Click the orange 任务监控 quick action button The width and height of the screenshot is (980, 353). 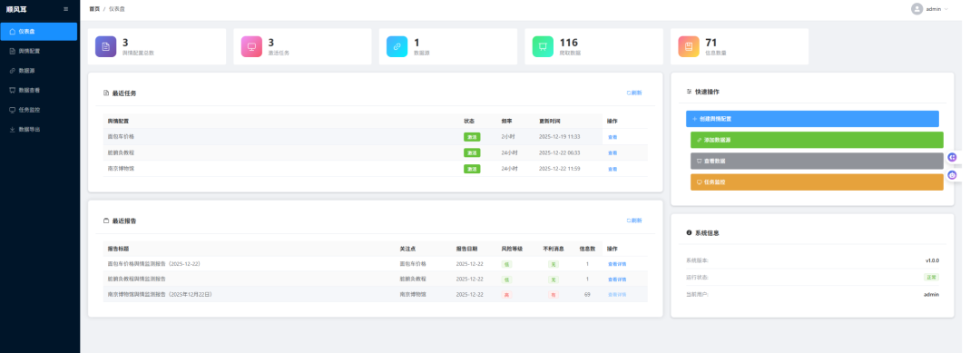[817, 181]
